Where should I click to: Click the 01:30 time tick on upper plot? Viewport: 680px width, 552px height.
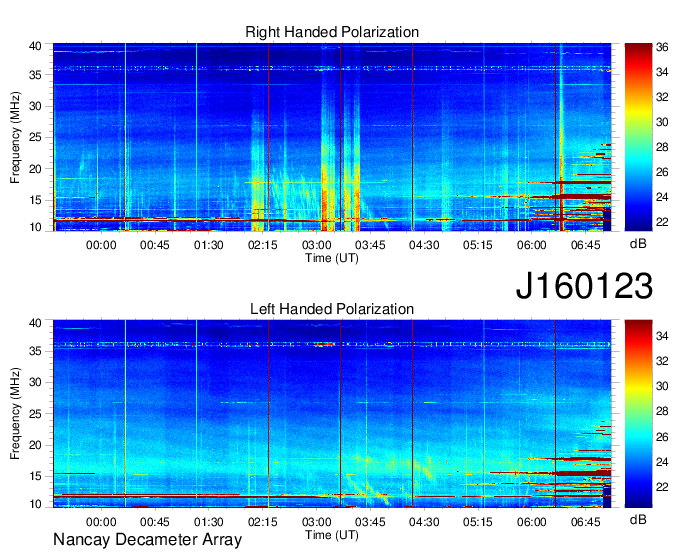tap(209, 245)
